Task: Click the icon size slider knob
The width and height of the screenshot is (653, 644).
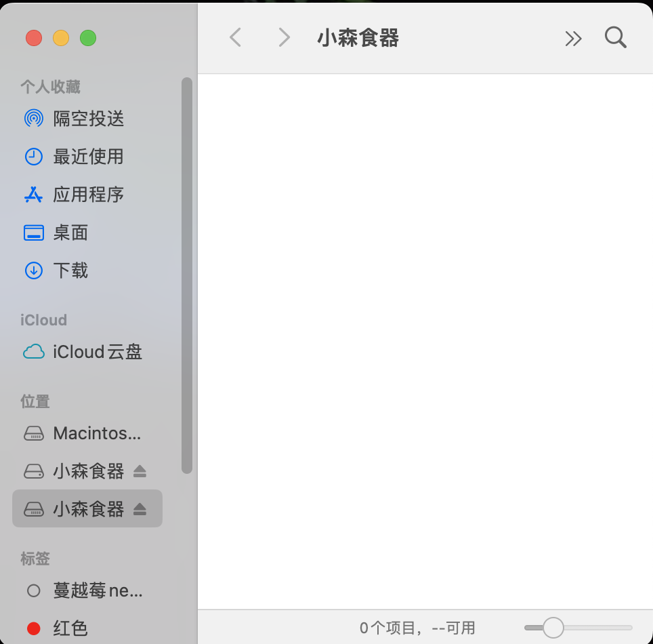Action: pyautogui.click(x=553, y=628)
